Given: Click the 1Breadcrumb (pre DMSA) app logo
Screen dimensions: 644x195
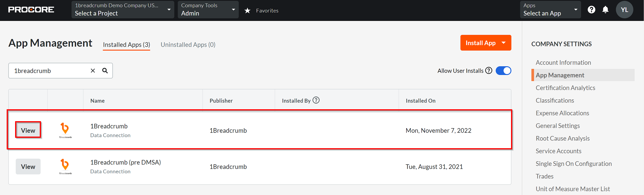Looking at the screenshot, I should tap(65, 167).
